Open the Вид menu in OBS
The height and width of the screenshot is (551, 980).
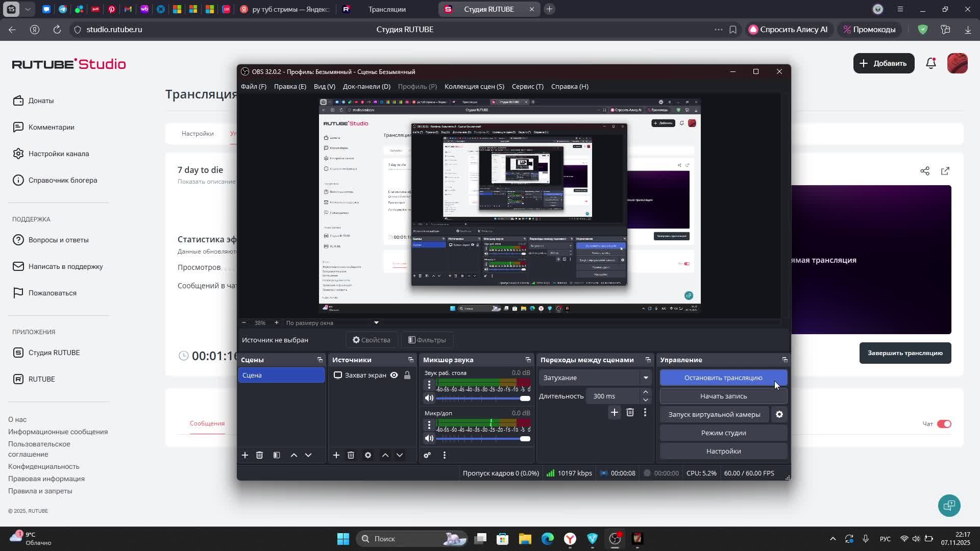point(325,86)
